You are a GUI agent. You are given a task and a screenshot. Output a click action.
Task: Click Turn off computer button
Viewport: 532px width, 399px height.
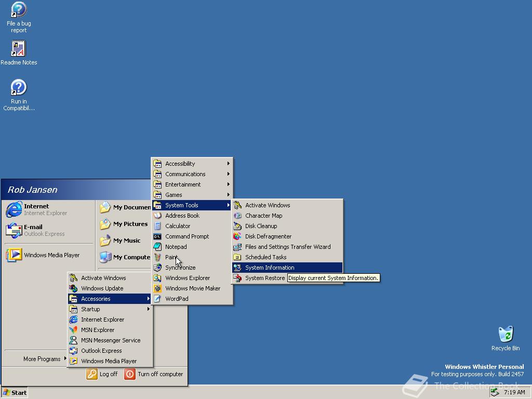point(154,374)
